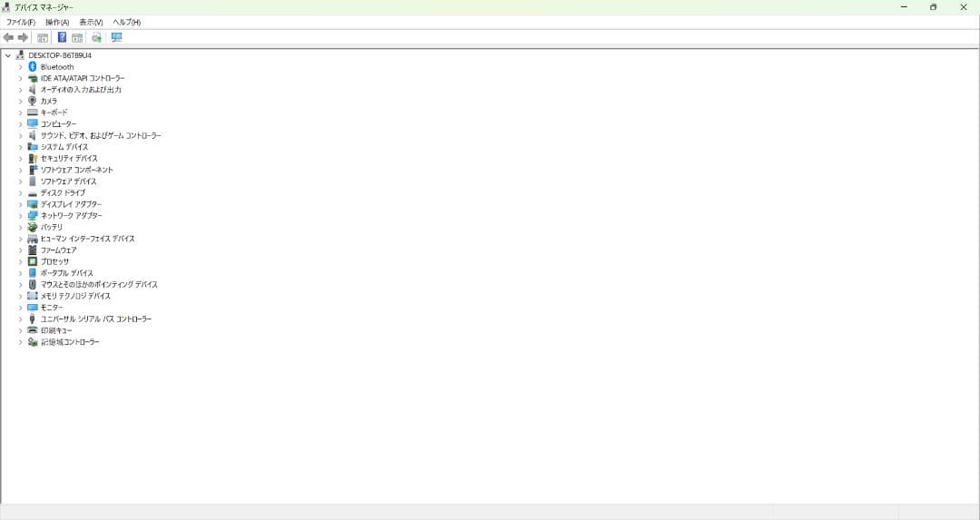Click the scan for hardware changes icon
Screen dimensions: 980x520
tap(96, 37)
